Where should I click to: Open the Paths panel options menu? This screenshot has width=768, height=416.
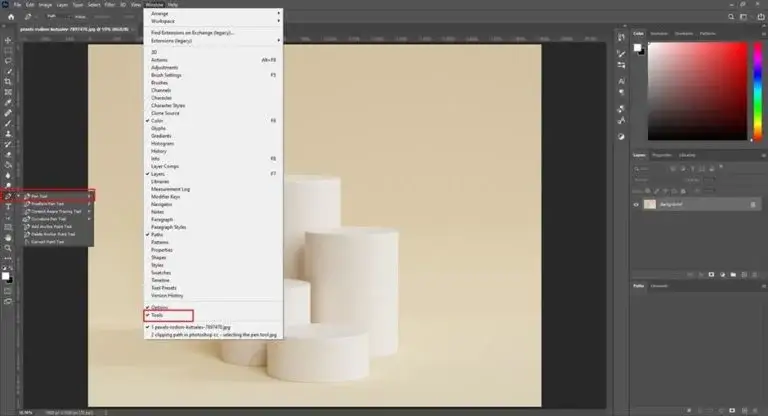764,286
